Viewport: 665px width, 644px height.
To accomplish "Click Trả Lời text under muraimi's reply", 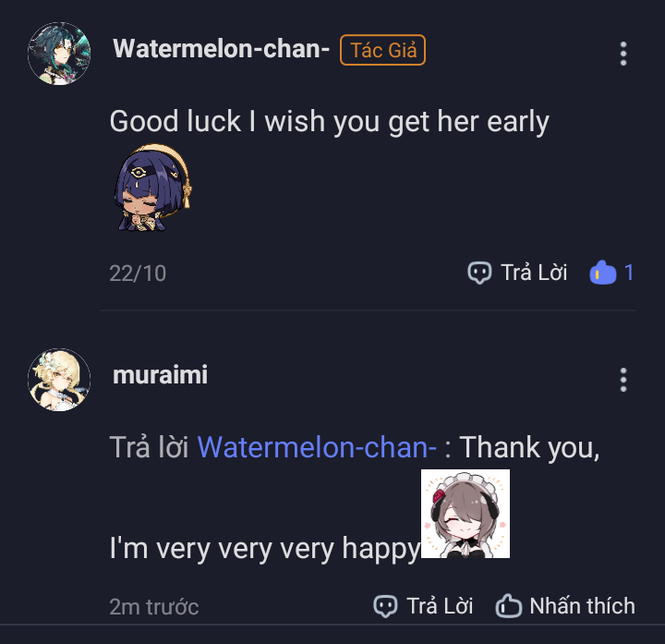I will [440, 606].
